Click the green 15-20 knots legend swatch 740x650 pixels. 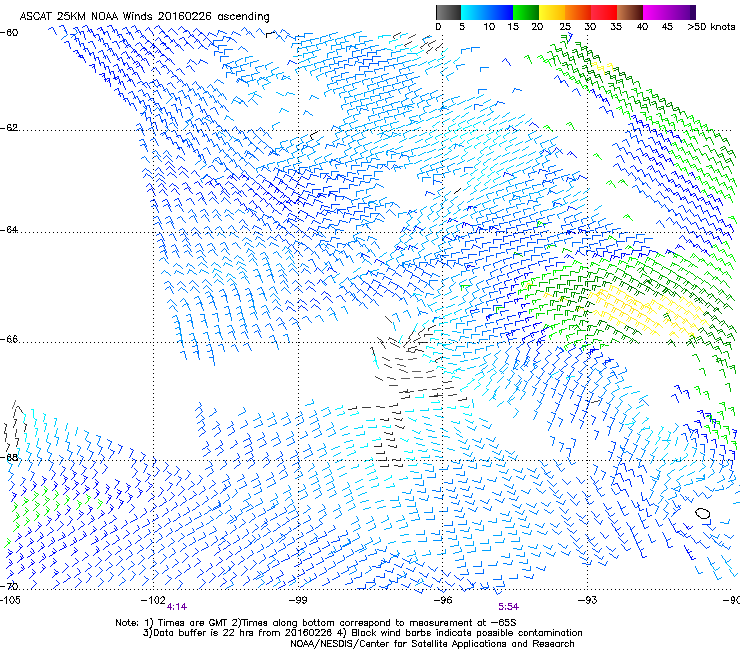(526, 12)
